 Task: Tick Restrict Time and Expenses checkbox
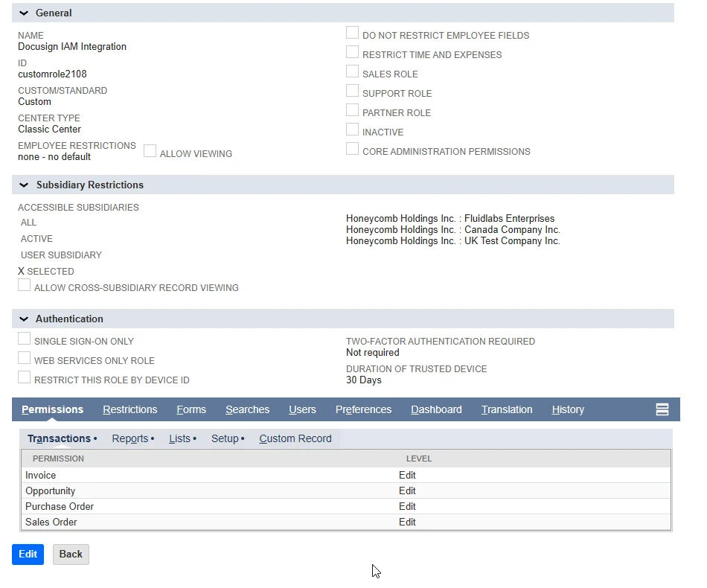[x=352, y=52]
